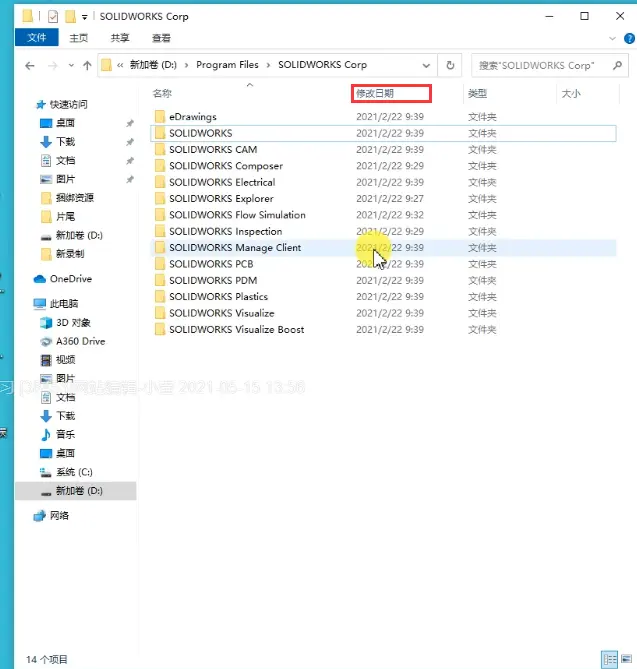This screenshot has width=637, height=669.
Task: Open the 文件 menu tab
Action: 37,38
